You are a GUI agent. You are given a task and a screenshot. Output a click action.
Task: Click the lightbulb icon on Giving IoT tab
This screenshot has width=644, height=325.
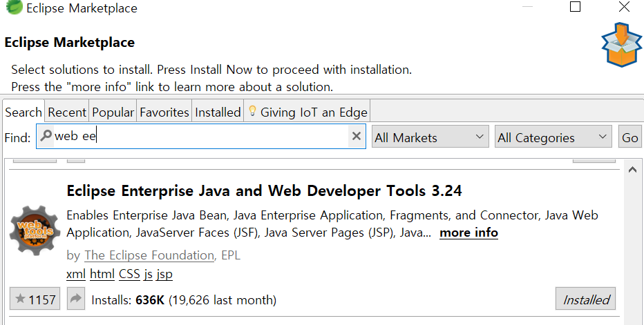[253, 111]
